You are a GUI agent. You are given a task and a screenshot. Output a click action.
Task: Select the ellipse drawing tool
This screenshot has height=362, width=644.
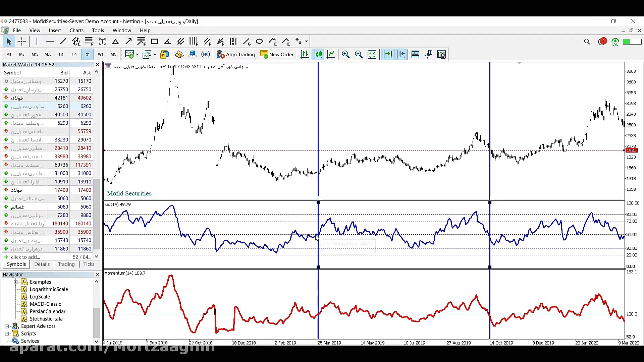[x=259, y=42]
